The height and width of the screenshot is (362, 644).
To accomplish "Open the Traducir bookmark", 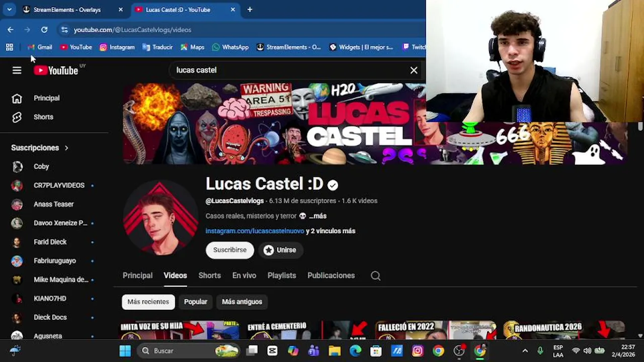I will pos(157,47).
